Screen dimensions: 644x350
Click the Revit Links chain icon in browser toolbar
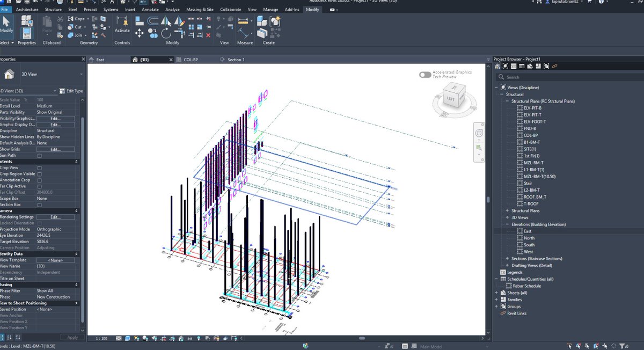click(x=555, y=66)
